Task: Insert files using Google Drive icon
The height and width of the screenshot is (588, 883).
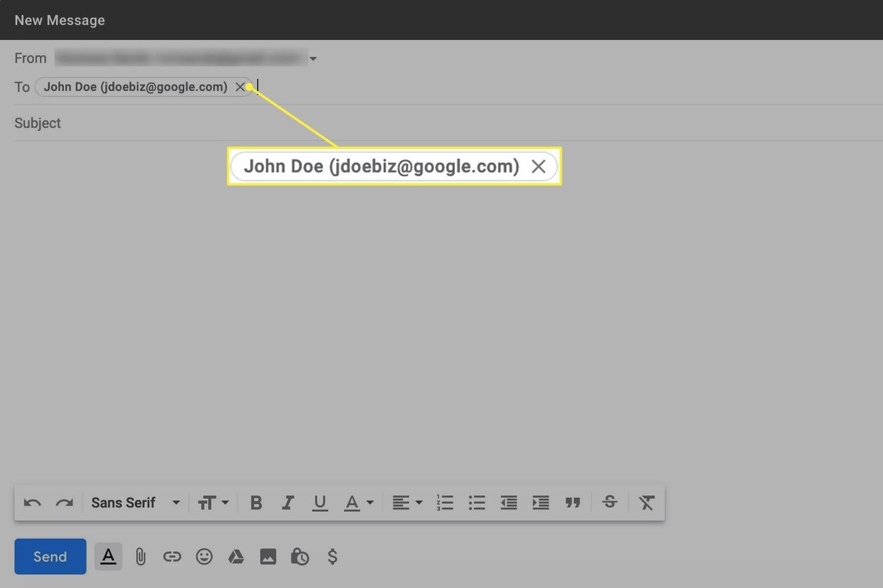Action: [x=236, y=556]
